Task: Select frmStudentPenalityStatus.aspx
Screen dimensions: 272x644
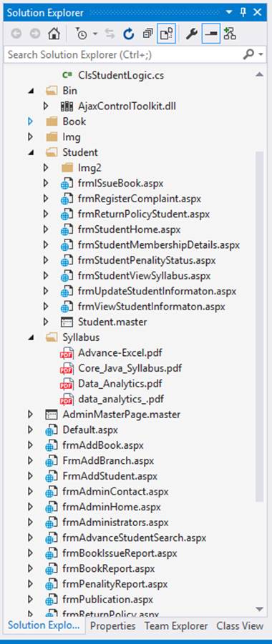Action: [147, 260]
